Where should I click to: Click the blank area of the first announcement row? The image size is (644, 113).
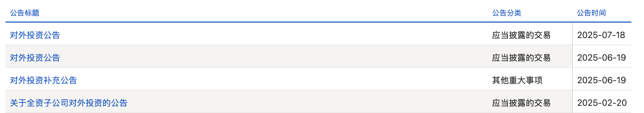coord(275,35)
